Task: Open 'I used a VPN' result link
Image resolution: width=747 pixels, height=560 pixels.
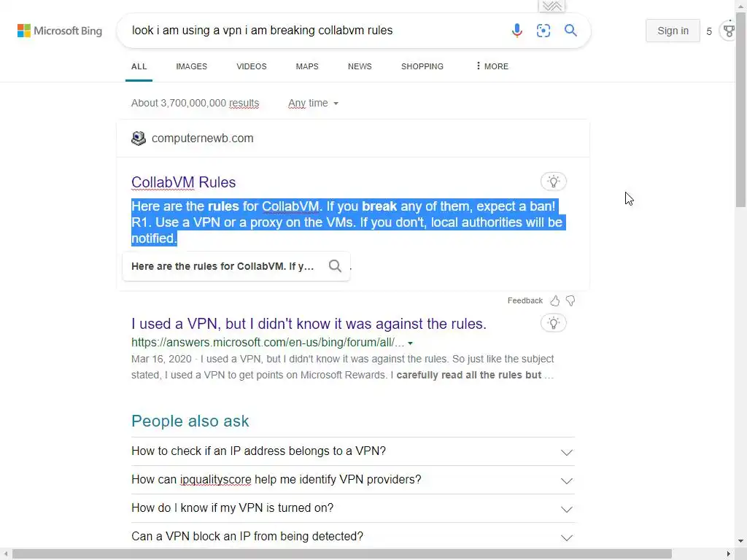Action: click(309, 323)
